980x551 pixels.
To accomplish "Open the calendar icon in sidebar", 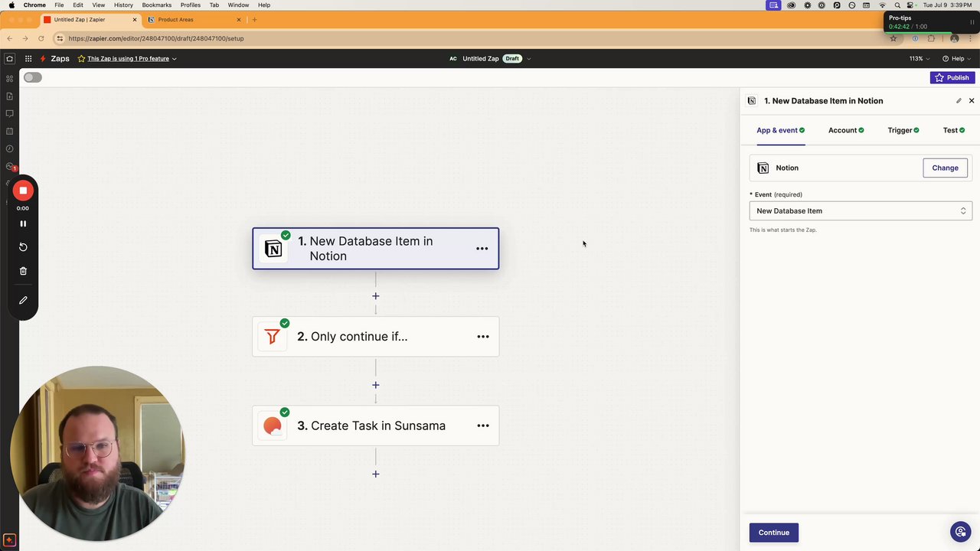I will (x=9, y=131).
